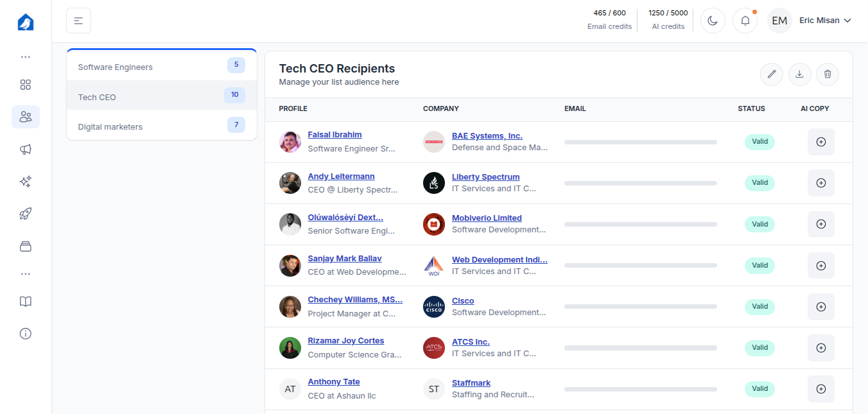The width and height of the screenshot is (868, 414).
Task: Open notifications bell
Action: point(745,21)
